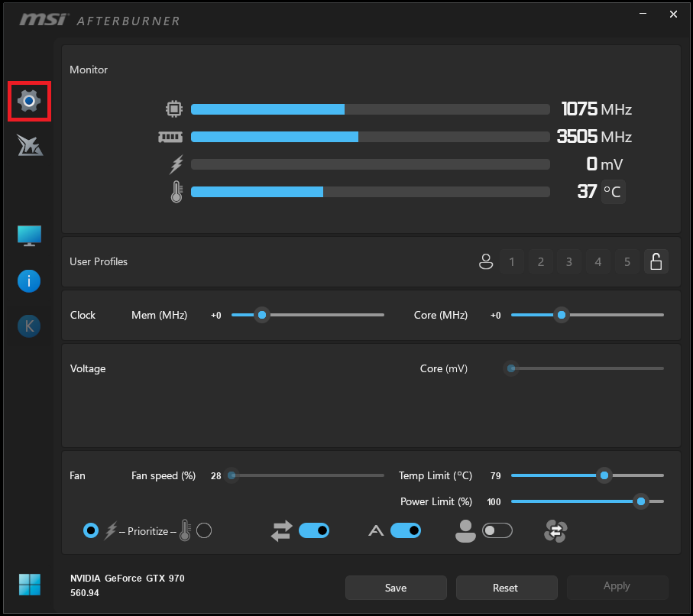This screenshot has height=616, width=693.
Task: Click the auto fan A icon
Action: [x=376, y=530]
